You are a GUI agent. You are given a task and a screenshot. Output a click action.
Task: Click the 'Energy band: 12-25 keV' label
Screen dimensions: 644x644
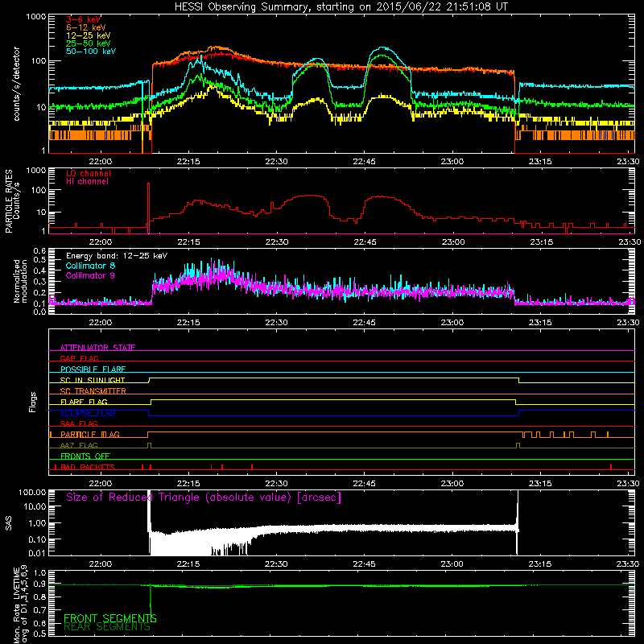[x=117, y=256]
